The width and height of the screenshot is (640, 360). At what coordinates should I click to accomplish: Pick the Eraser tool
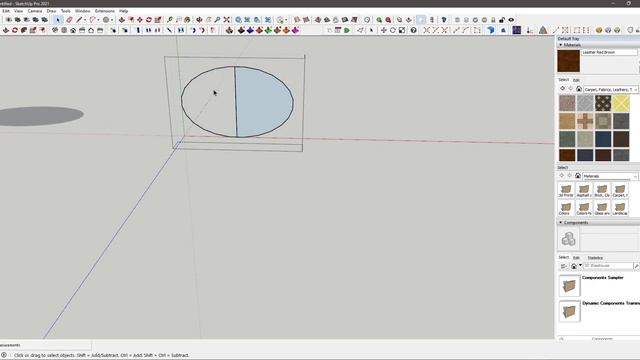(x=69, y=20)
